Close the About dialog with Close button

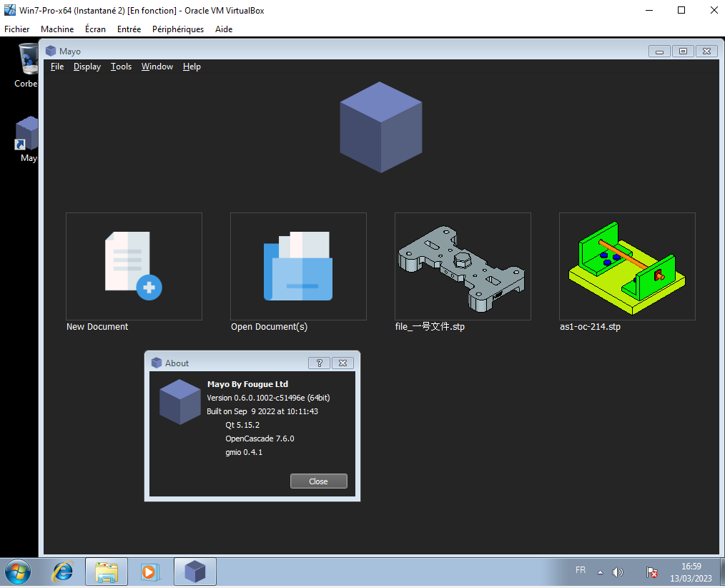319,481
